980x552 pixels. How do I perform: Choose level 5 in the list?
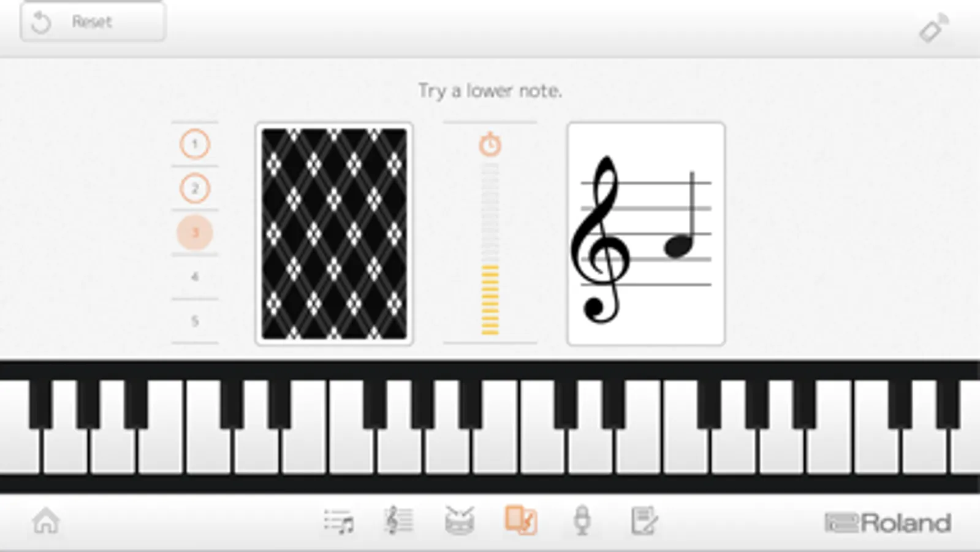point(195,321)
